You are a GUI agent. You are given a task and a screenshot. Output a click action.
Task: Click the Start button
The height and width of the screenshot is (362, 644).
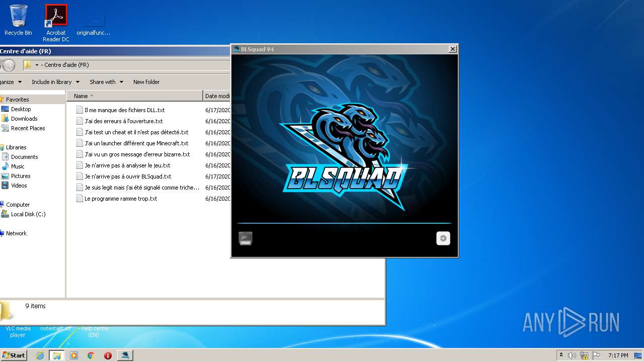click(14, 355)
